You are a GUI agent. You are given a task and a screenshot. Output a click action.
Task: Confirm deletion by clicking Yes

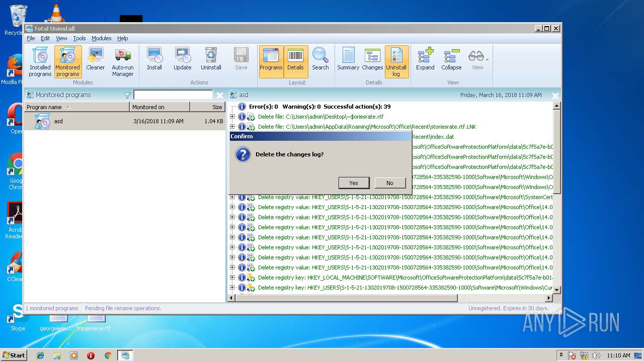pos(354,183)
